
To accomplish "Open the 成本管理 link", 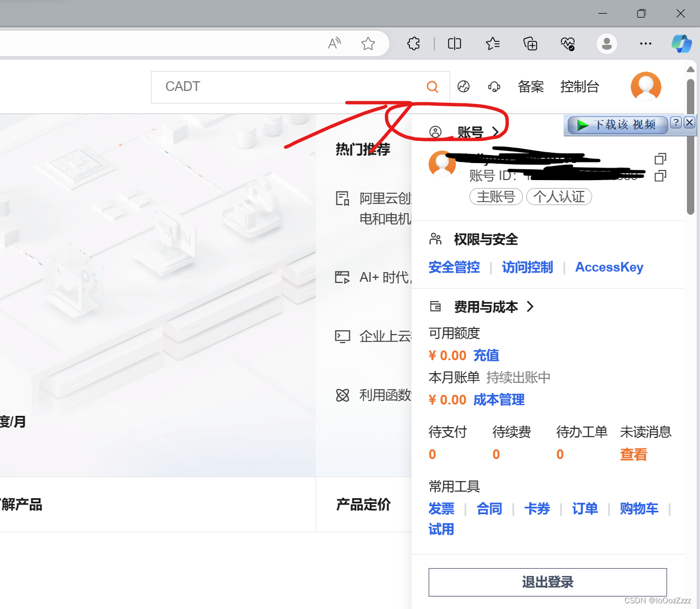I will 499,400.
